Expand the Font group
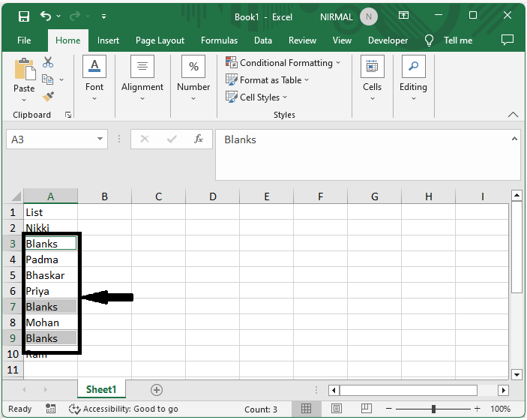The image size is (527, 420). (94, 78)
